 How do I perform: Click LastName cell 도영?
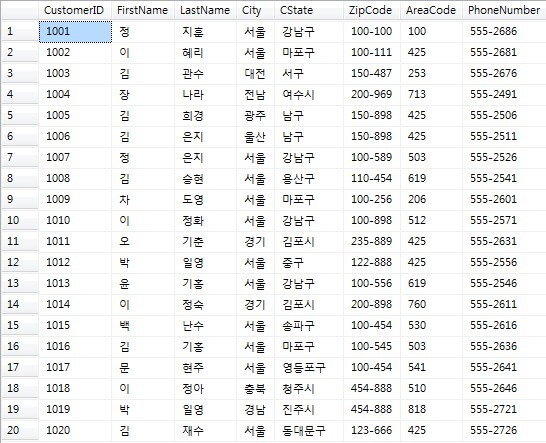click(205, 199)
